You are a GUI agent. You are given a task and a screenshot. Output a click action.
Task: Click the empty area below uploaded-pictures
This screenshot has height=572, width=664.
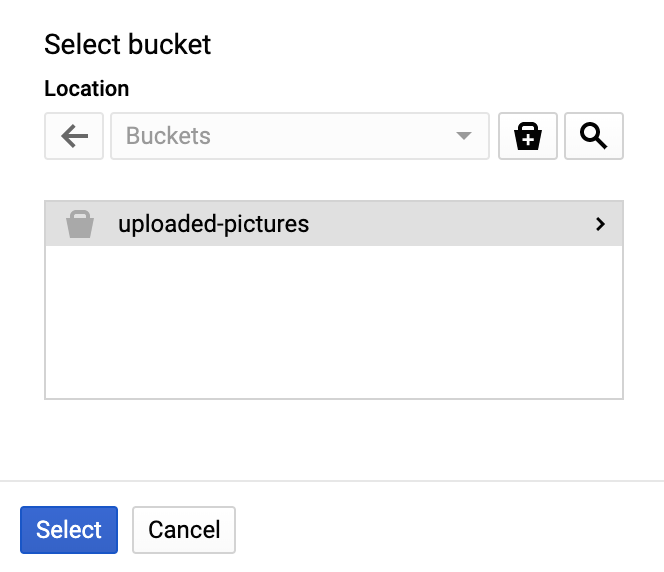(334, 320)
